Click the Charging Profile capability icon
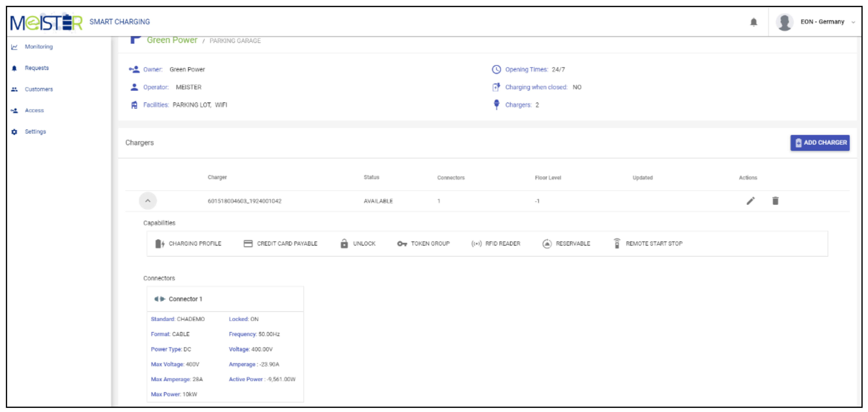868x412 pixels. 159,244
